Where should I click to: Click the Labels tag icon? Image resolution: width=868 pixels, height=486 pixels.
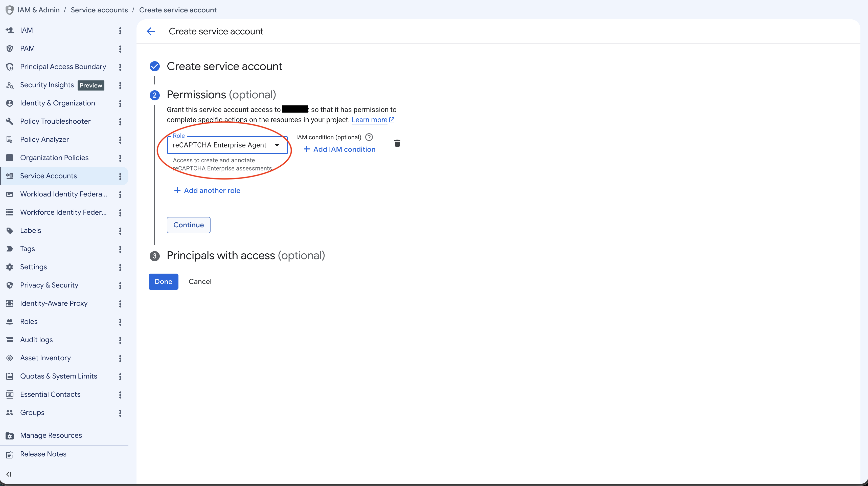tap(10, 231)
